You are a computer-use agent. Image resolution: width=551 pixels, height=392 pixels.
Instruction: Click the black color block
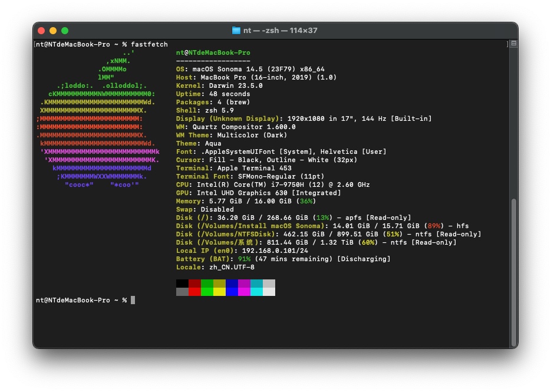(x=182, y=284)
